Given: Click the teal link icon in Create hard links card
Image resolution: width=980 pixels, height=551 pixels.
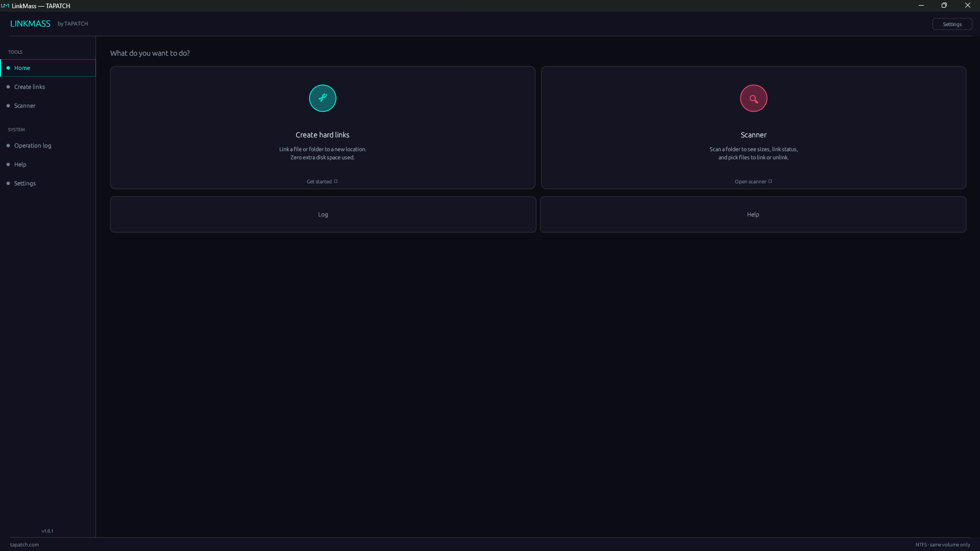Looking at the screenshot, I should coord(323,98).
